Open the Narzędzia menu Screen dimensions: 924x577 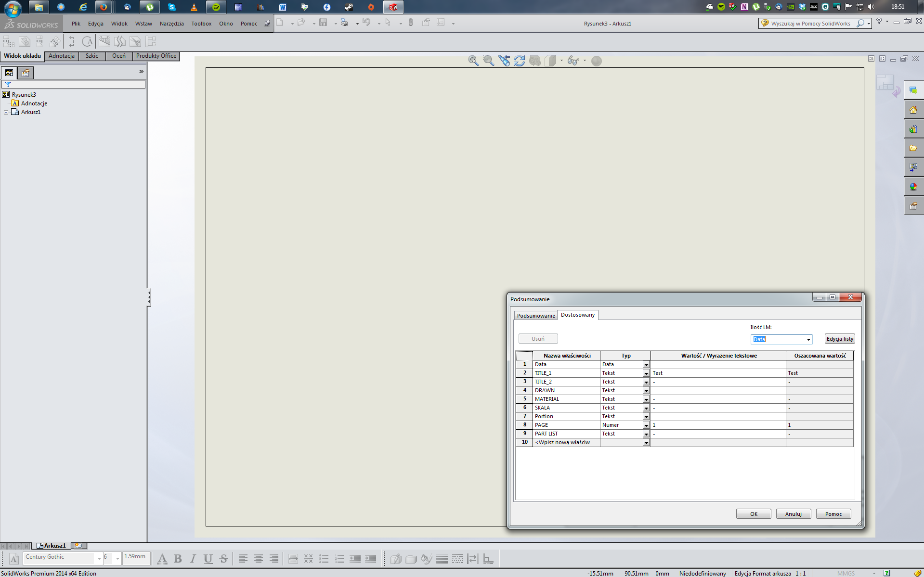point(171,24)
